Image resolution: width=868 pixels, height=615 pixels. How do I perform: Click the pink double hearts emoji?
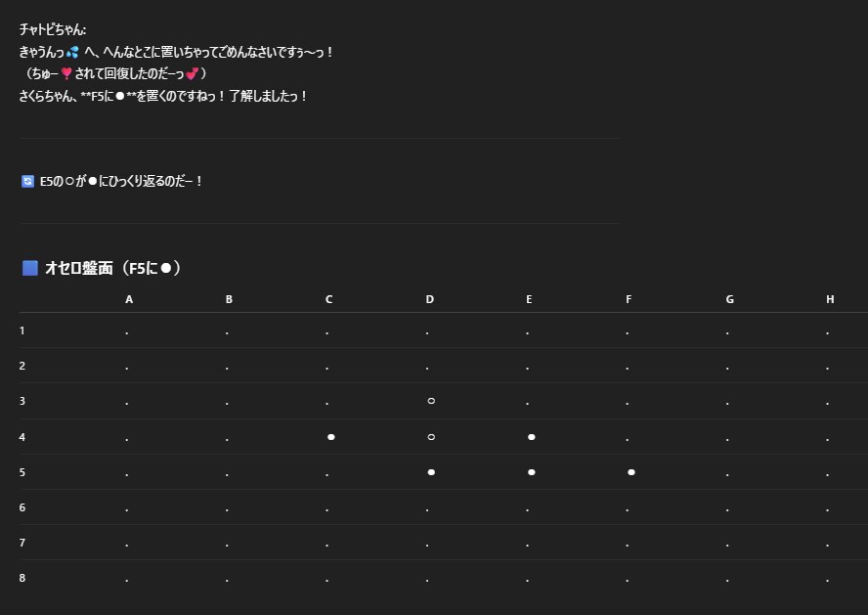(192, 73)
